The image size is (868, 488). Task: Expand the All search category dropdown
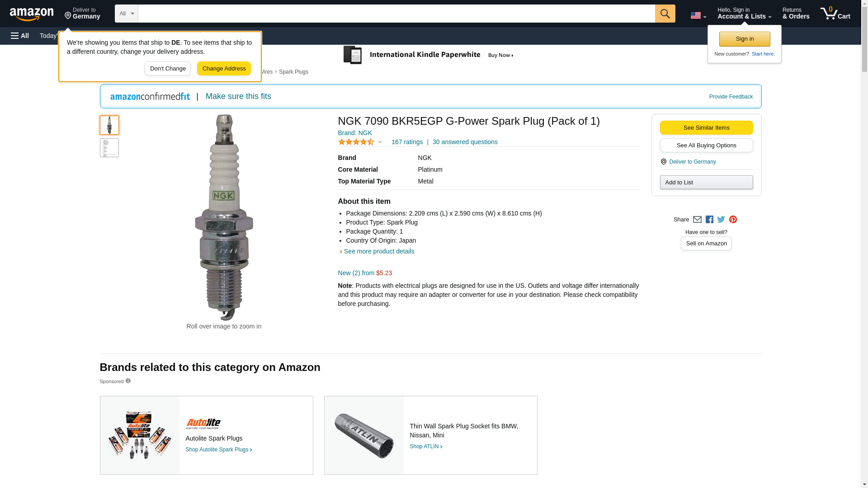(x=126, y=14)
